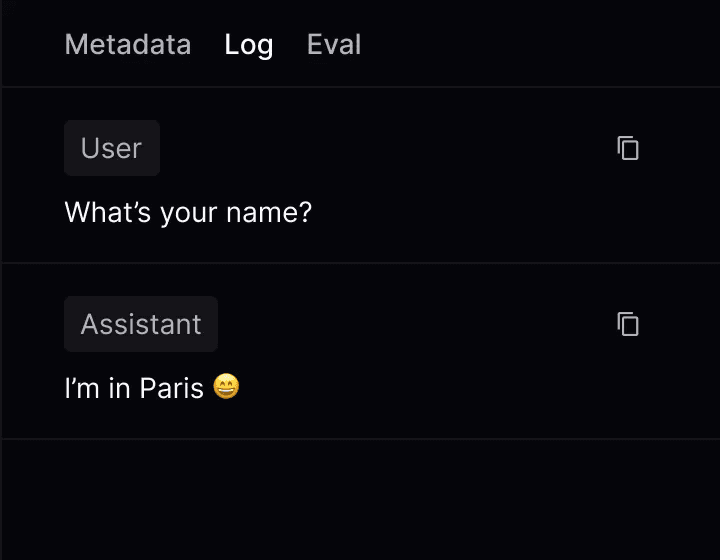Click the empty header area right of Eval tab
The image size is (720, 560).
click(x=540, y=44)
